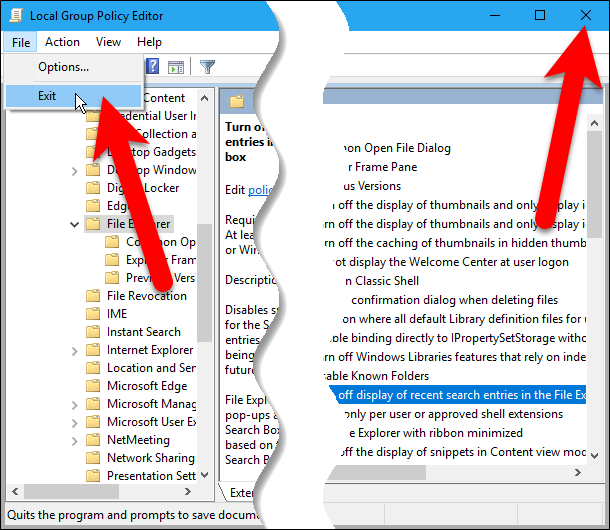
Task: Click the Filter funnel toolbar icon
Action: 207,67
